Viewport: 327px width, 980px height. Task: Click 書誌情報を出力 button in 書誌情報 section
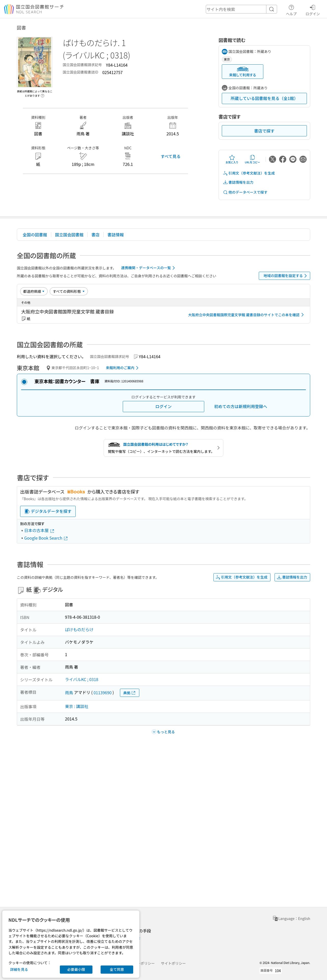[292, 577]
